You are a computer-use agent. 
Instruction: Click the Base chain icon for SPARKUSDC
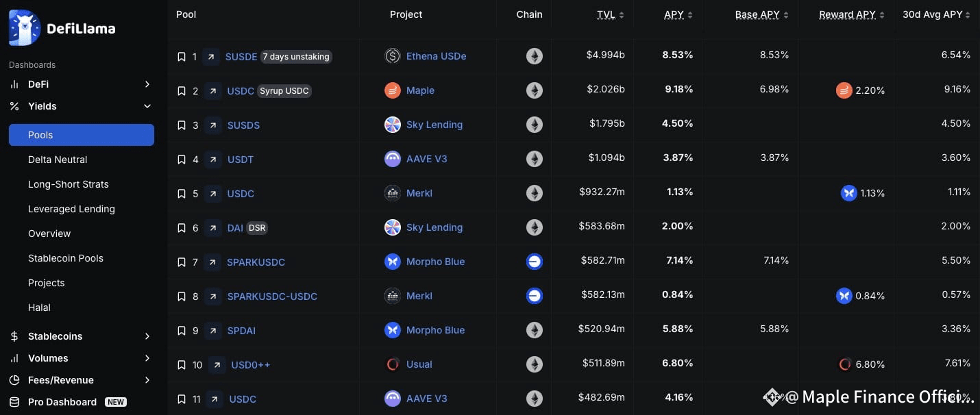click(x=535, y=262)
